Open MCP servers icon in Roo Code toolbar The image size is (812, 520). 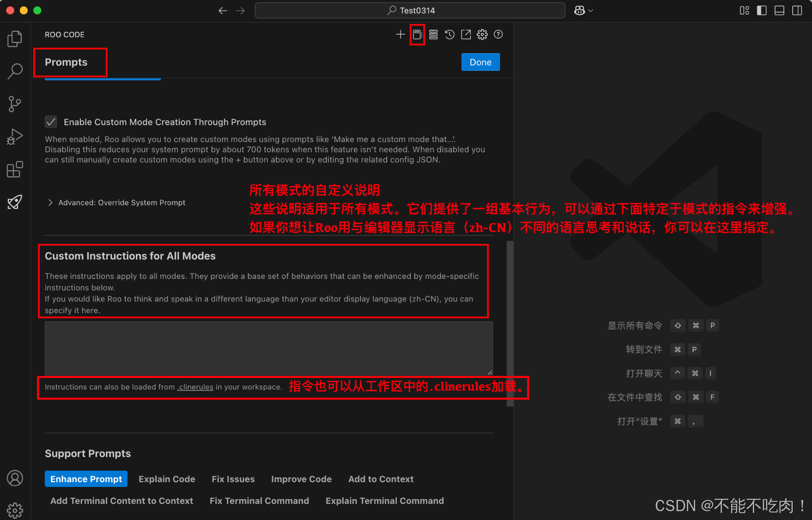[x=433, y=35]
